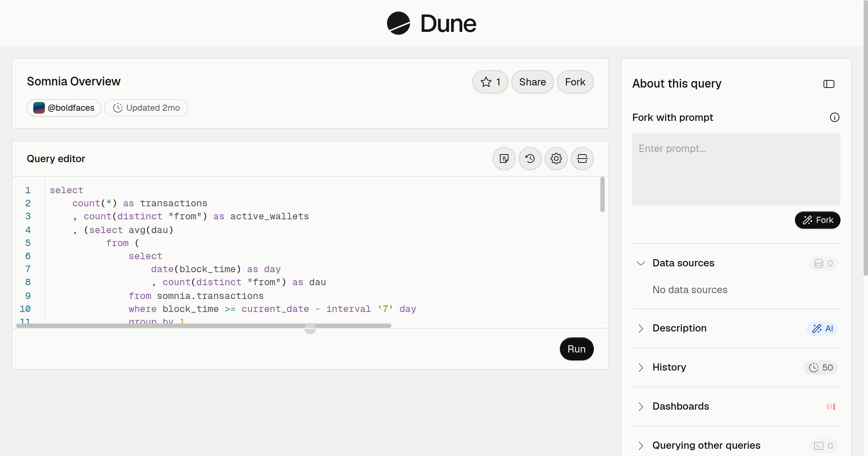Fork the query from header button

[x=575, y=82]
